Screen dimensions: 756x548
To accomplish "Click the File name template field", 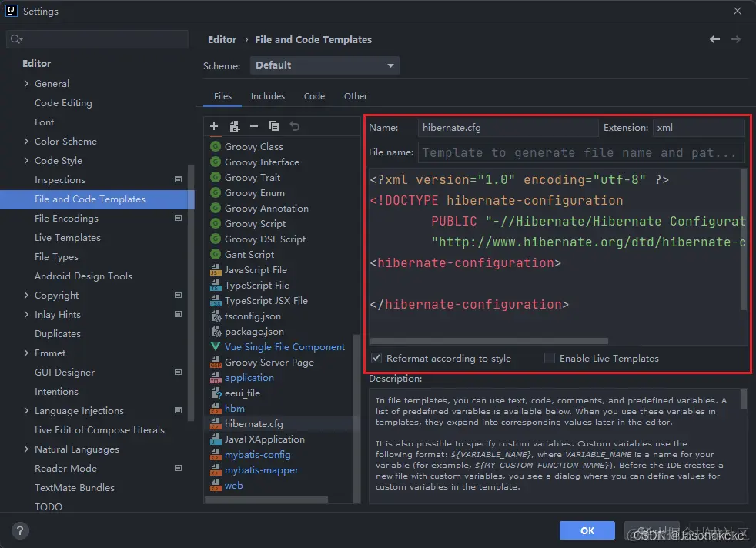I will [581, 152].
